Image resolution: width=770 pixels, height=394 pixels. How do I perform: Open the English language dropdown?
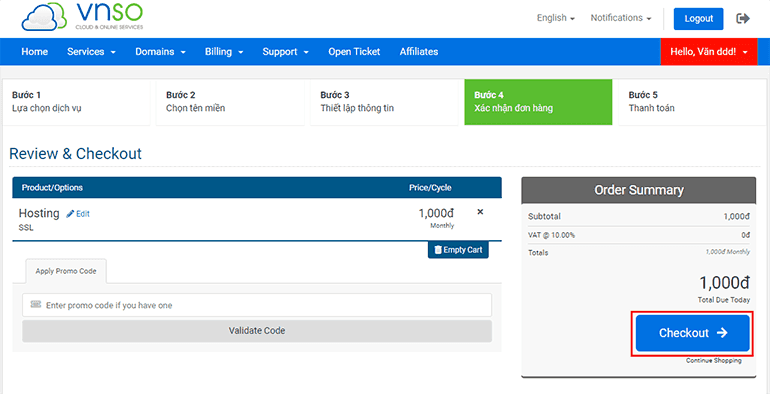[x=556, y=18]
